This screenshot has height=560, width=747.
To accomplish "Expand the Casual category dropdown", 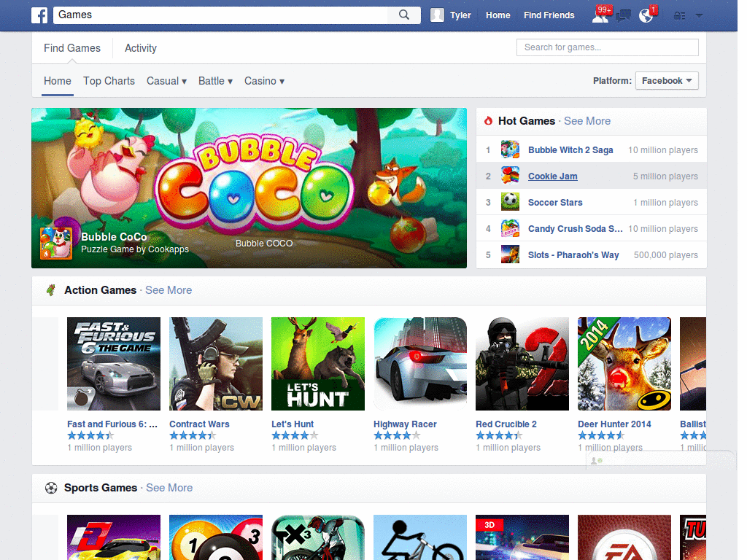I will click(x=166, y=81).
